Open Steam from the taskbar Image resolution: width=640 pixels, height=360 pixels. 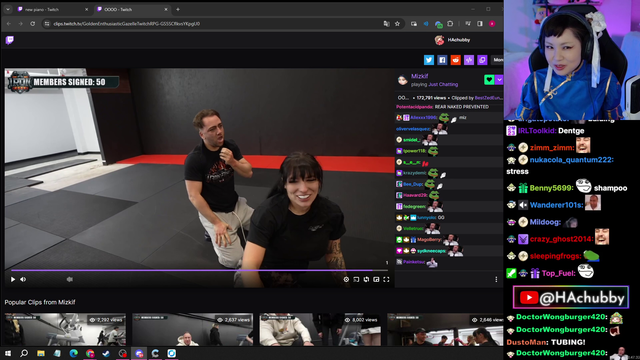(x=106, y=353)
